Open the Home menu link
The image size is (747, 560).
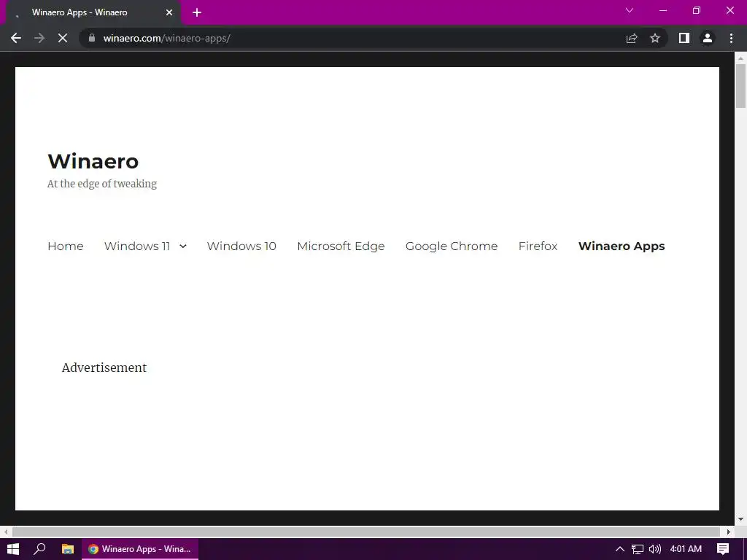pos(66,246)
